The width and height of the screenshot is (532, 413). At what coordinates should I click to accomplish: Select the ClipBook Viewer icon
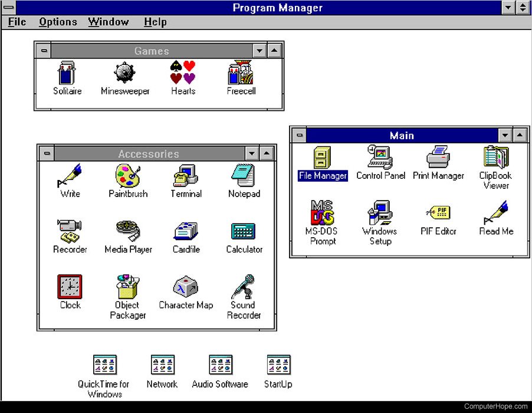pos(496,157)
